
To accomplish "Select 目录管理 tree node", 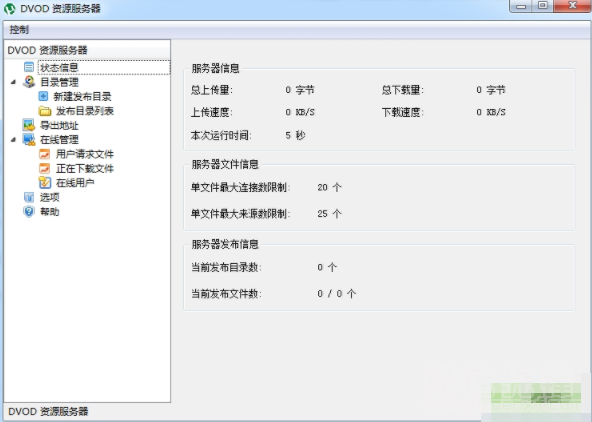I will [59, 82].
